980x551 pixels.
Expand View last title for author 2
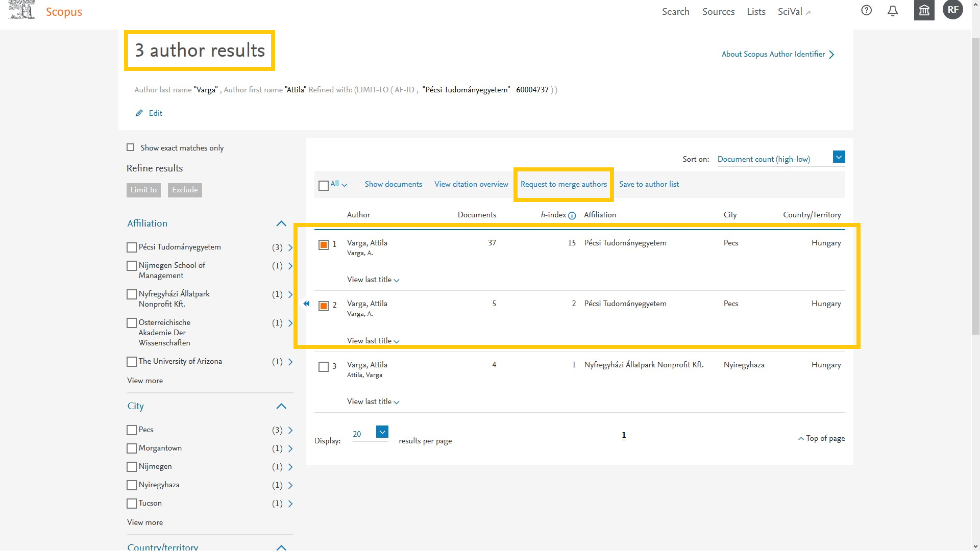click(373, 341)
